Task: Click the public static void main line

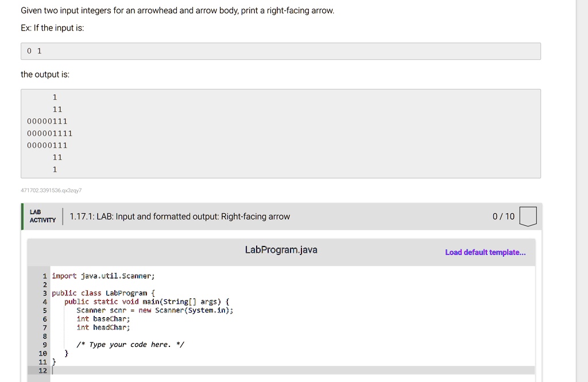Action: [x=146, y=302]
